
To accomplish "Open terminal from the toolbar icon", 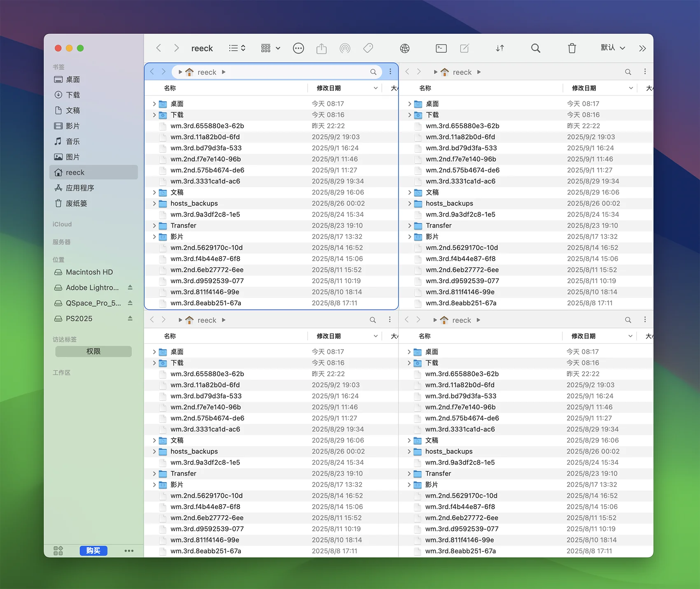I will (x=441, y=48).
